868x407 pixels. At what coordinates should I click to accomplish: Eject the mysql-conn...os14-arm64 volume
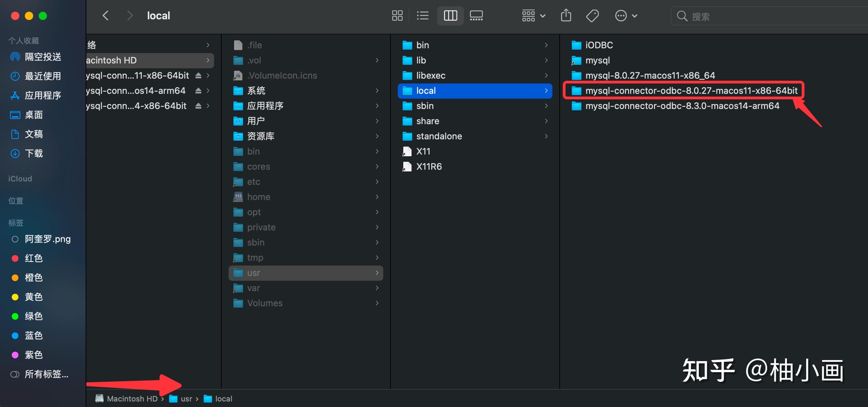pos(198,91)
